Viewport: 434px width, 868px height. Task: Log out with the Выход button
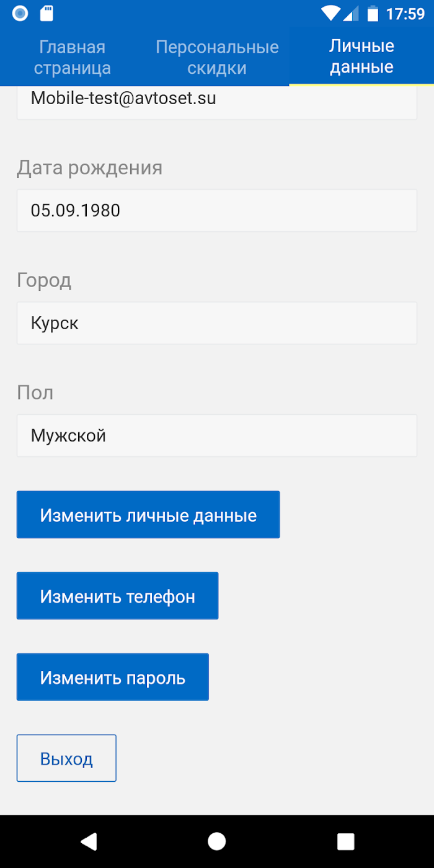point(66,758)
